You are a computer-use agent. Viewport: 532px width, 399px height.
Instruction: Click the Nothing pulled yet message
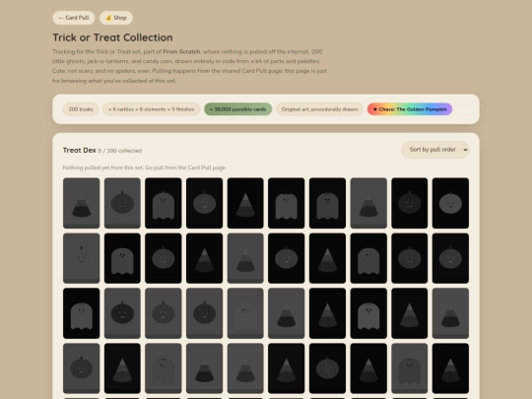[x=145, y=167]
